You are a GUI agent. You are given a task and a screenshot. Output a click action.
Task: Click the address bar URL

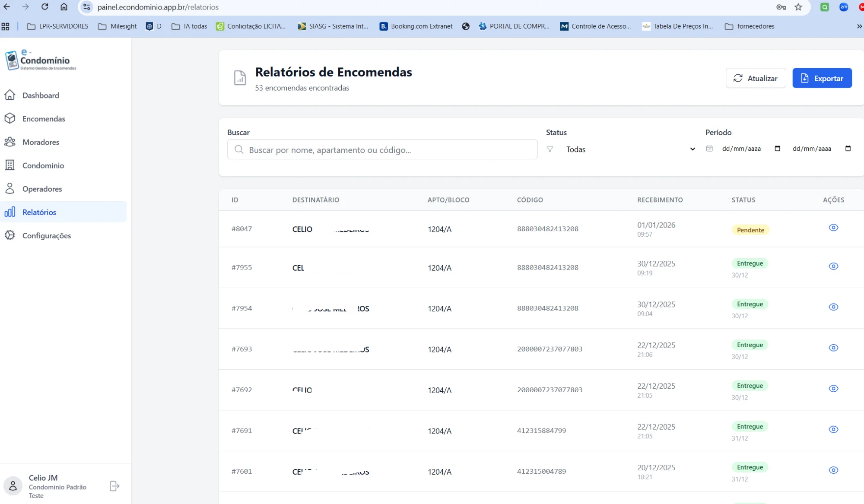158,7
